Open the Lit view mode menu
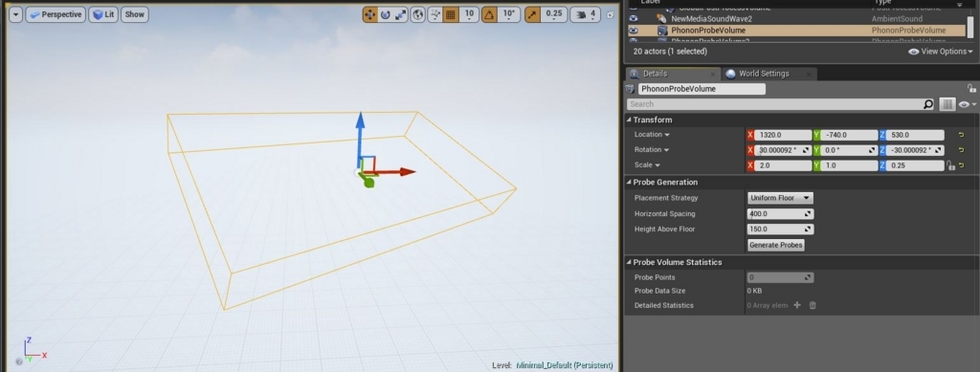The width and height of the screenshot is (980, 372). (103, 14)
